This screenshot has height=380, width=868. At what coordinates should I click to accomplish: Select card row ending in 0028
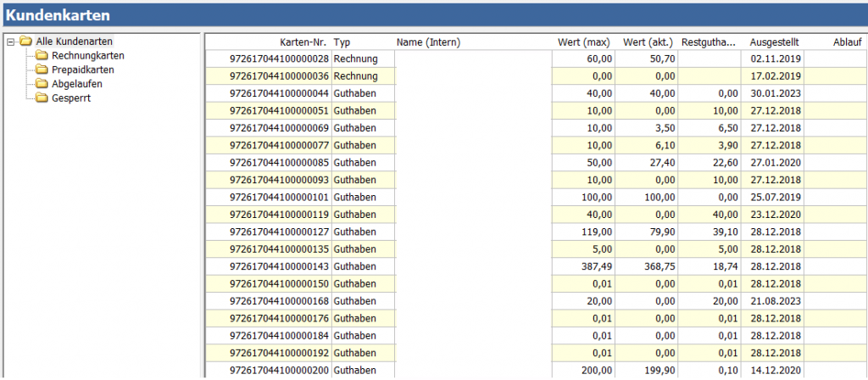279,59
